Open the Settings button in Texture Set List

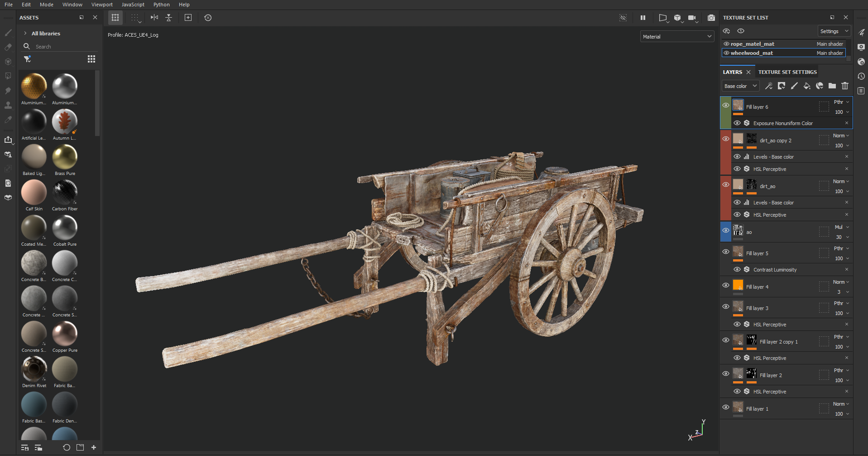(833, 31)
